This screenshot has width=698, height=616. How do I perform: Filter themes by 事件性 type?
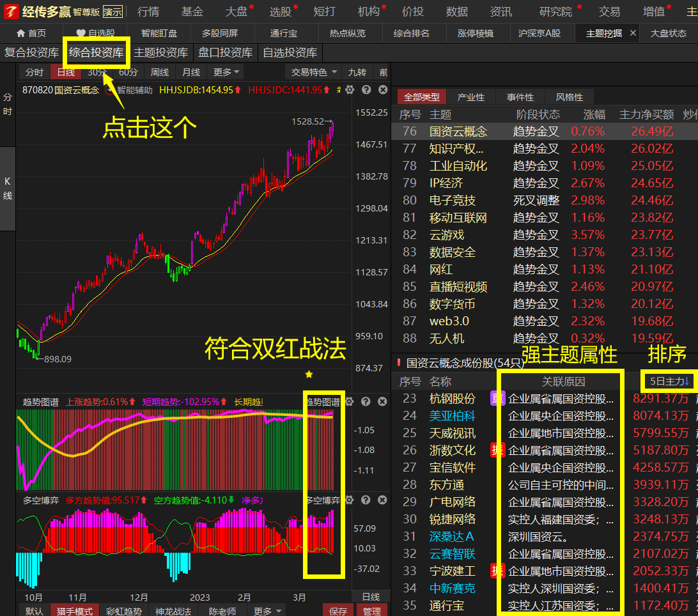(x=520, y=97)
